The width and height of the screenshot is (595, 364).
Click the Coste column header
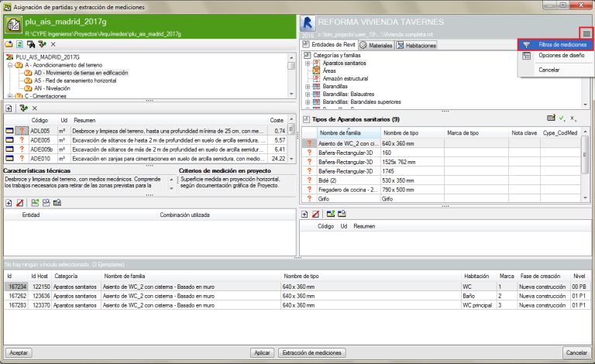coord(277,120)
